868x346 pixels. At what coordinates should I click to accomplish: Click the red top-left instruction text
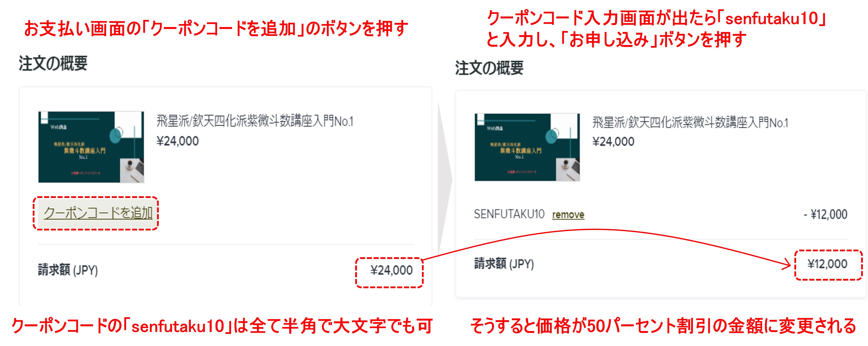coord(216,29)
